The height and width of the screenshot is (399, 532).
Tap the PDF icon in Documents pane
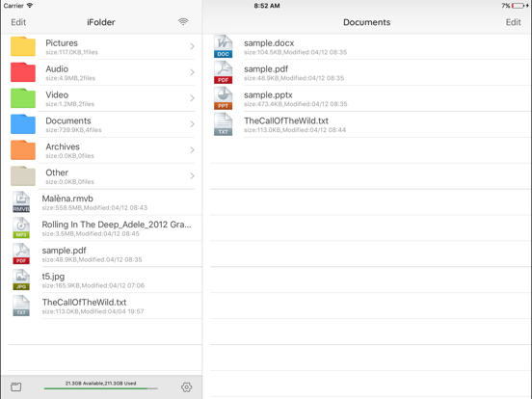(x=223, y=72)
